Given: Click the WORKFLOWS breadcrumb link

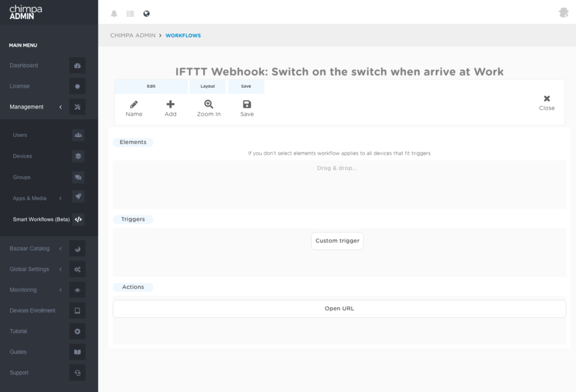Looking at the screenshot, I should click(x=183, y=35).
